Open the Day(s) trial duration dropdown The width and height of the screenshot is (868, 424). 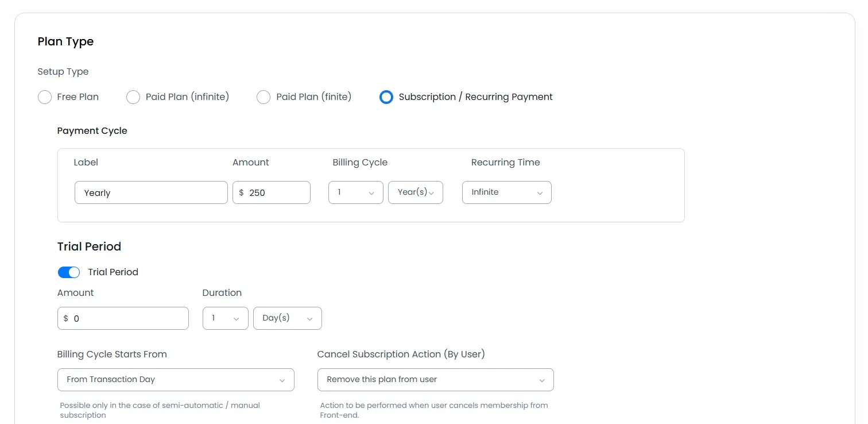(x=287, y=318)
